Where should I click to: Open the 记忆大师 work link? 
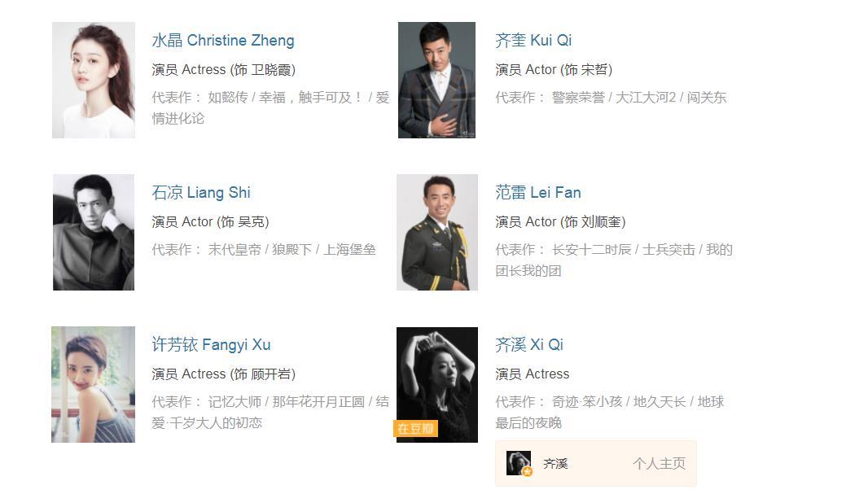[235, 401]
